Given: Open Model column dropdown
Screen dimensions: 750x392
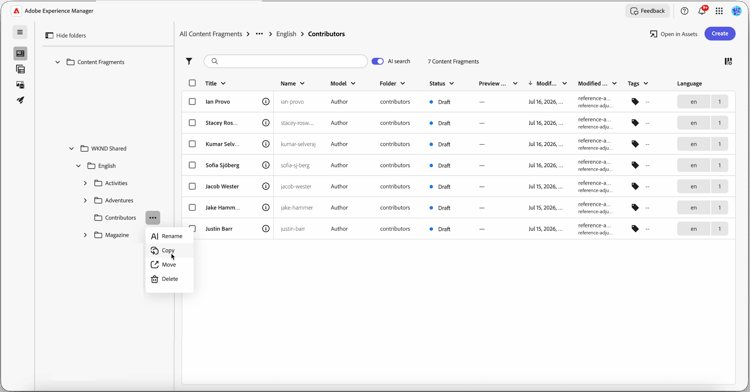Looking at the screenshot, I should pyautogui.click(x=353, y=83).
